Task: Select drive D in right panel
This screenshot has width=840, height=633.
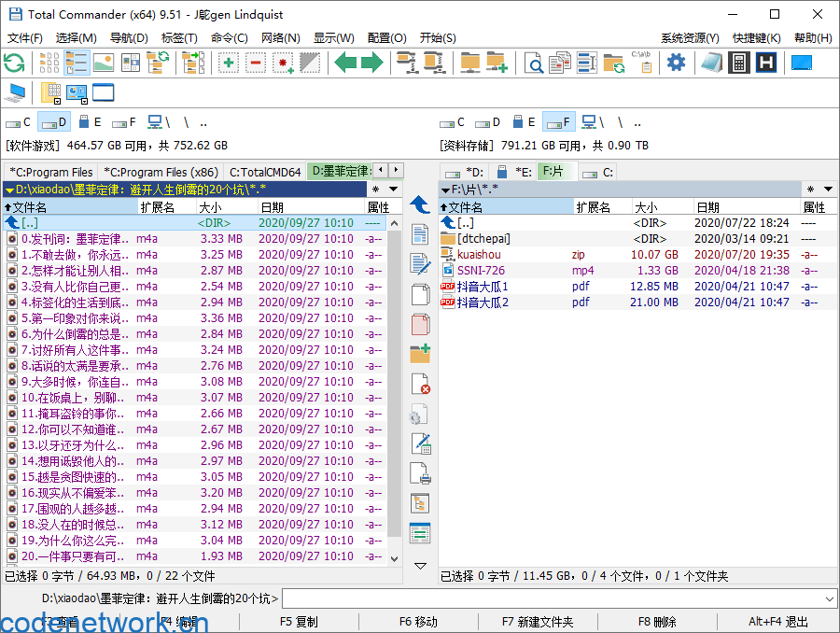Action: tap(488, 122)
